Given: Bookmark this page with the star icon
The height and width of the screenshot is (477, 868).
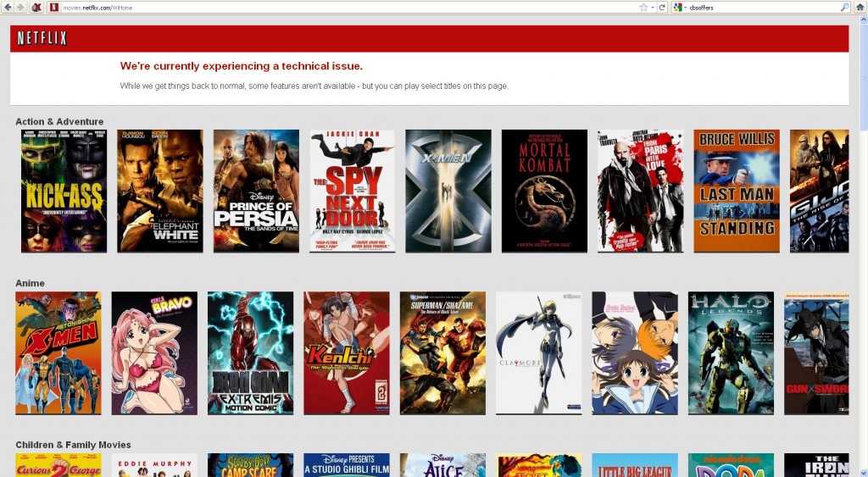Looking at the screenshot, I should [x=643, y=7].
